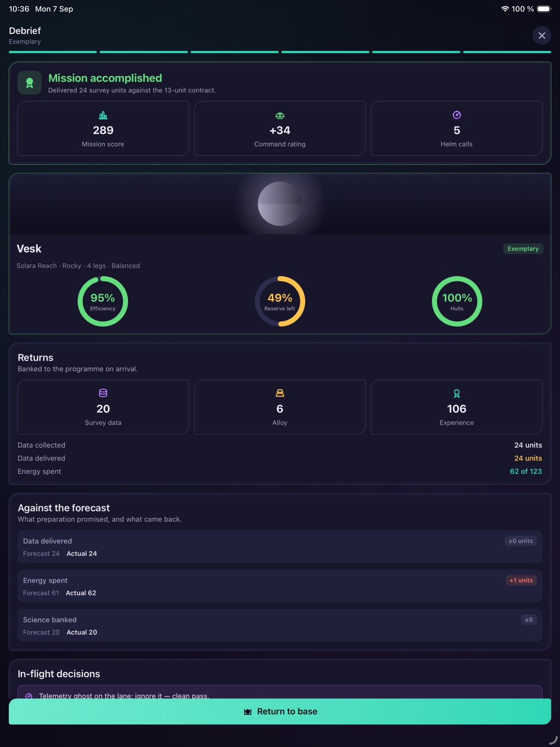This screenshot has height=747, width=560.
Task: Tap the battery indicator in status bar
Action: 544,9
